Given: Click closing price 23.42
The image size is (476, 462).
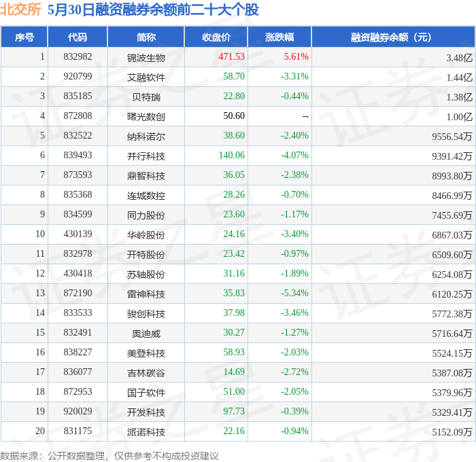Looking at the screenshot, I should [234, 253].
